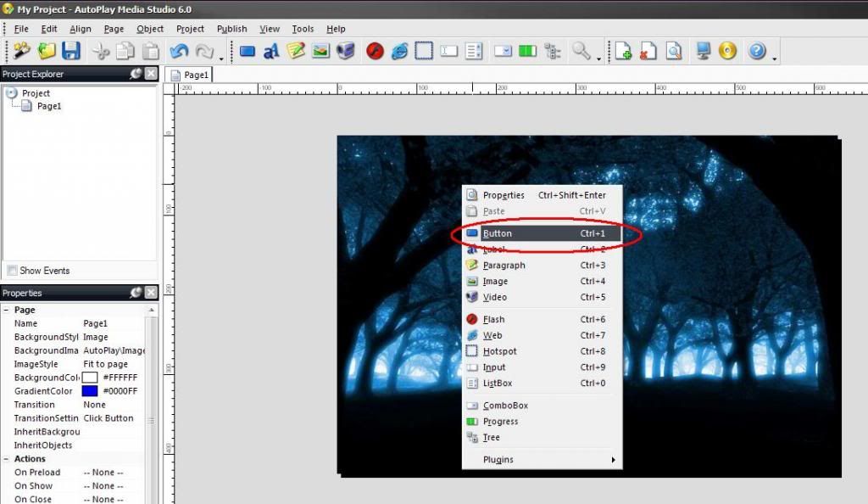Click the Paragraph object toolbar icon
The height and width of the screenshot is (504, 868).
coord(296,52)
